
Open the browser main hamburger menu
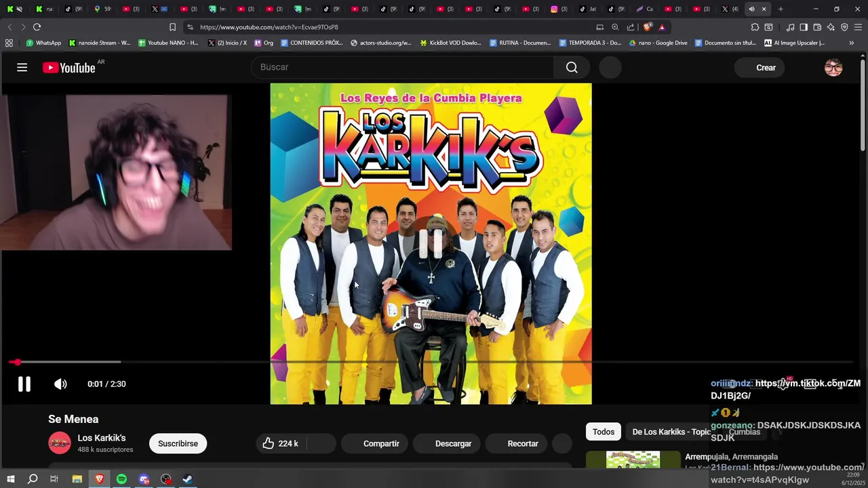pyautogui.click(x=859, y=27)
